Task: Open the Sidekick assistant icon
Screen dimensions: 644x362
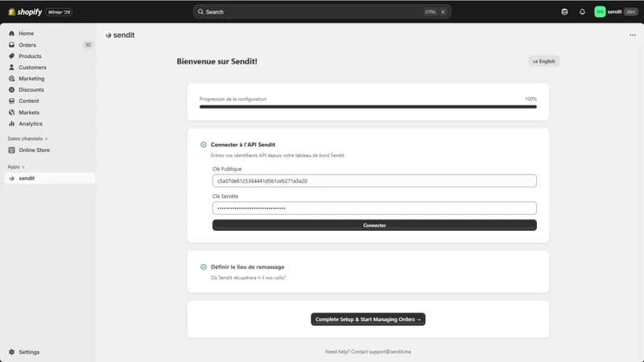Action: point(564,12)
